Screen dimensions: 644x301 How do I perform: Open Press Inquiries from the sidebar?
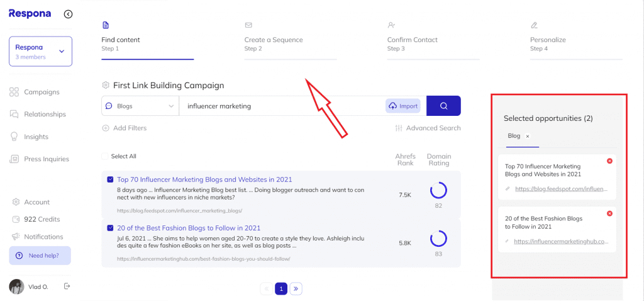(39, 159)
